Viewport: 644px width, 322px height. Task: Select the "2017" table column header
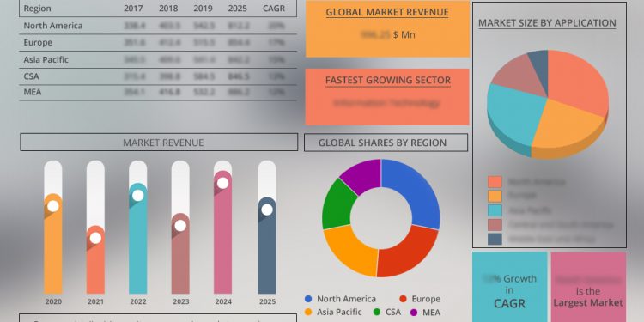[x=133, y=9]
